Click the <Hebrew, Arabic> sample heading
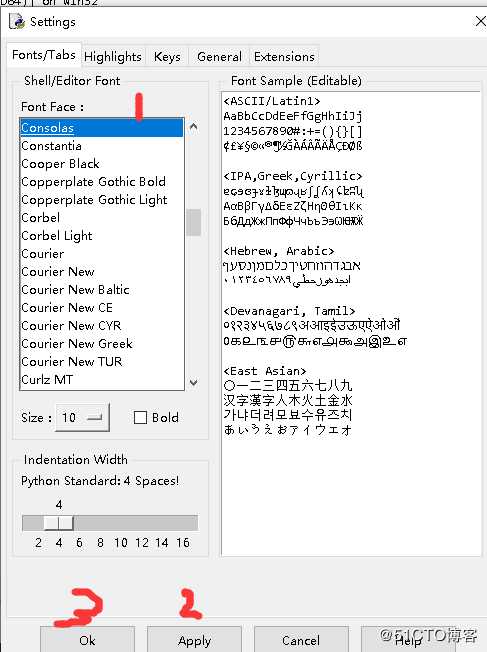Image resolution: width=487 pixels, height=652 pixels. pyautogui.click(x=279, y=251)
